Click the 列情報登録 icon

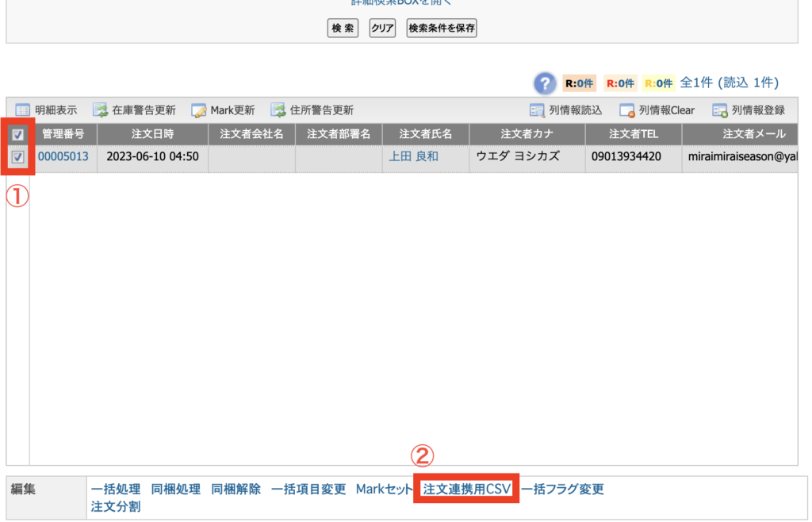pos(720,110)
